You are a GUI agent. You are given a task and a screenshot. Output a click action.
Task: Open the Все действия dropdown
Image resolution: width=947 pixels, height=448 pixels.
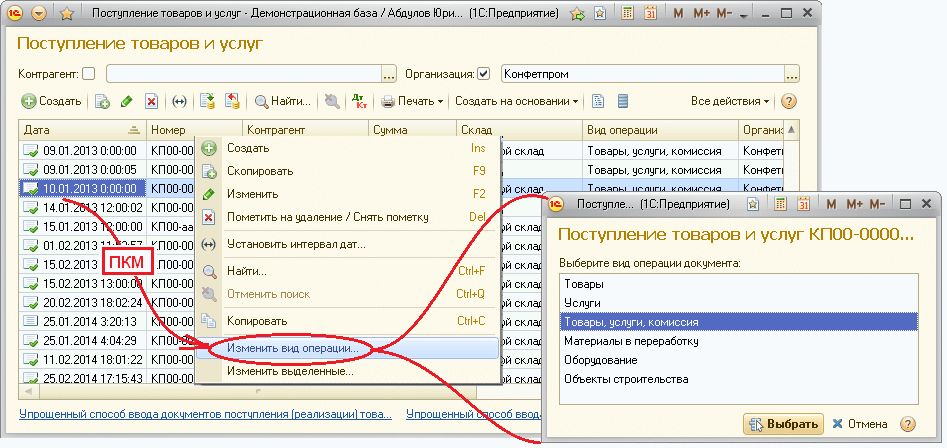[730, 101]
